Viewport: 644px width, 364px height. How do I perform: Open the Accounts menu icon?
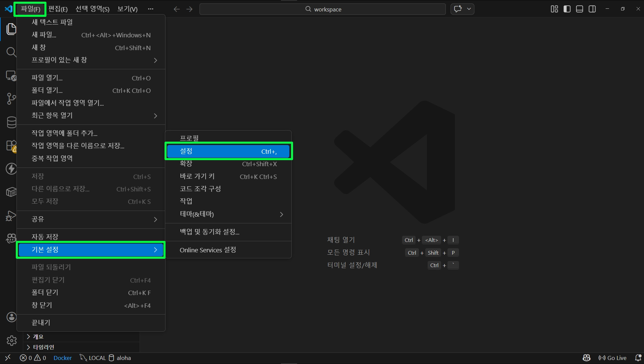click(11, 317)
